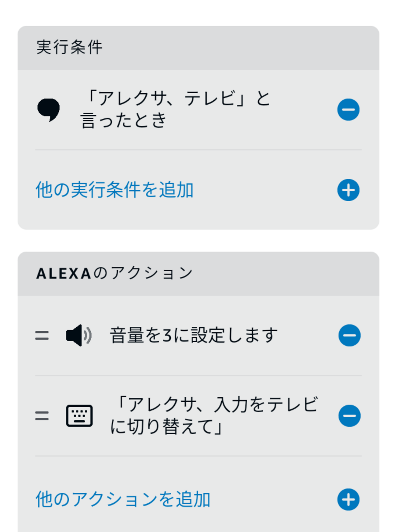
Task: Select the 実行条件 section header
Action: click(69, 48)
